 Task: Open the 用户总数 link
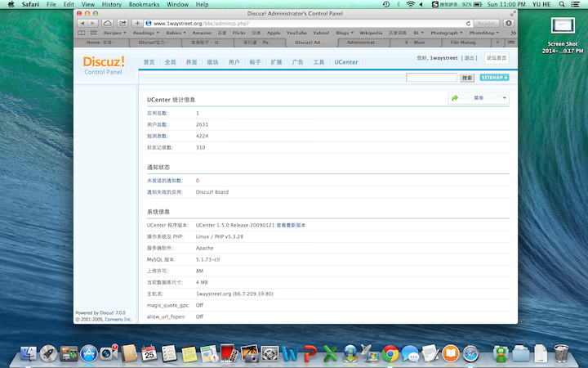pos(158,124)
